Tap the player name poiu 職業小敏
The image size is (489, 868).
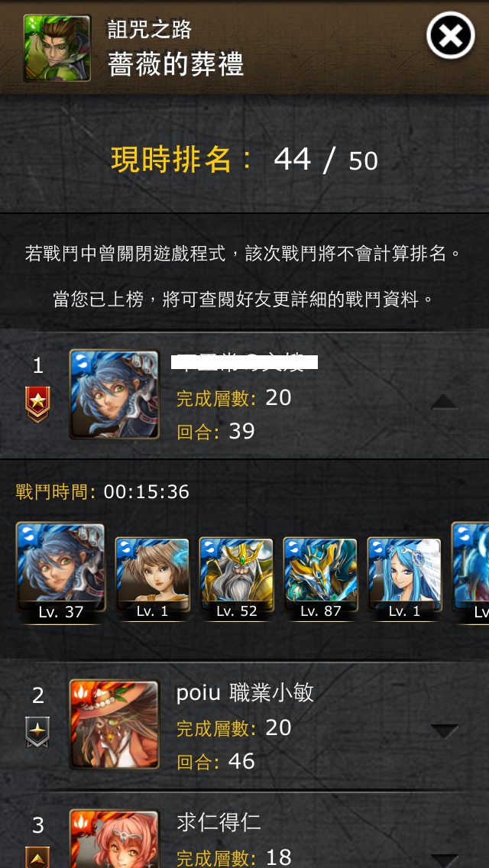(244, 692)
